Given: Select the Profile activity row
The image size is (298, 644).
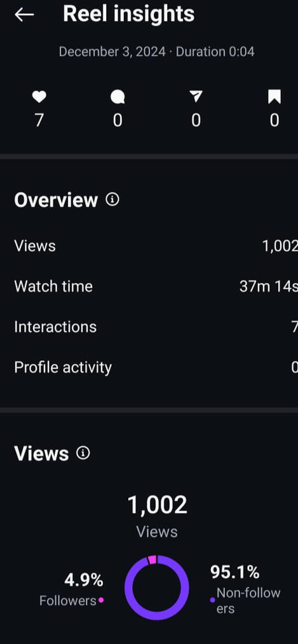Looking at the screenshot, I should point(156,367).
